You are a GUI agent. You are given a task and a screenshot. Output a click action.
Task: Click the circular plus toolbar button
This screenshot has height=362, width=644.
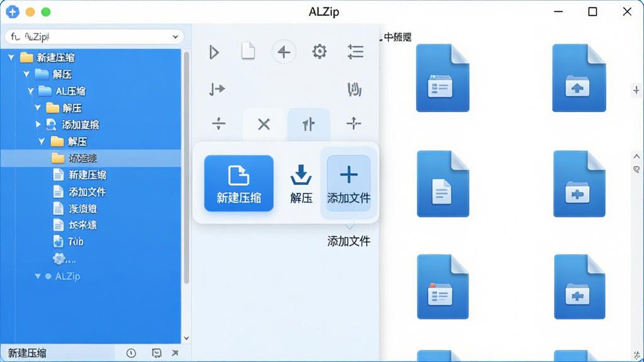[x=284, y=52]
